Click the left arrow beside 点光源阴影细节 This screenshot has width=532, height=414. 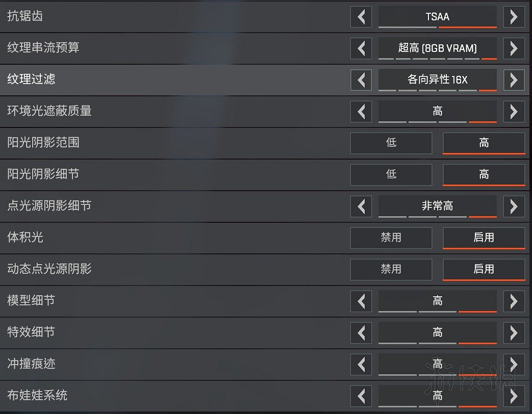361,206
